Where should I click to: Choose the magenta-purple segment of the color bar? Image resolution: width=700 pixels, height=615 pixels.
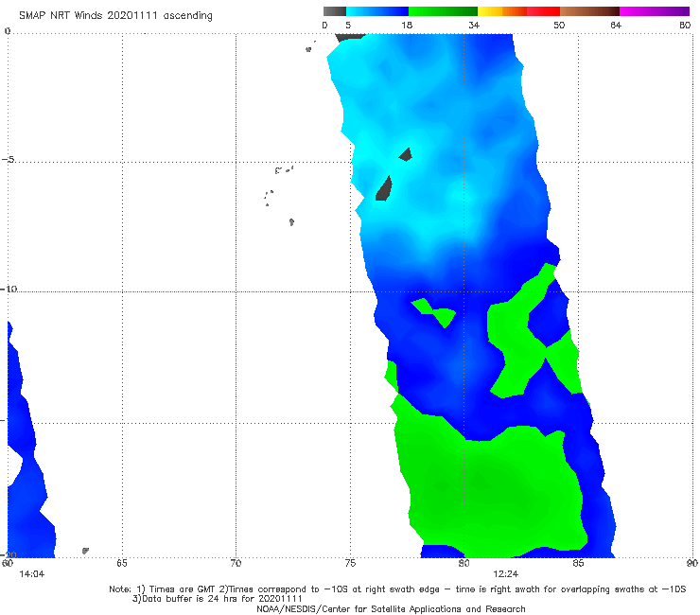pyautogui.click(x=655, y=11)
